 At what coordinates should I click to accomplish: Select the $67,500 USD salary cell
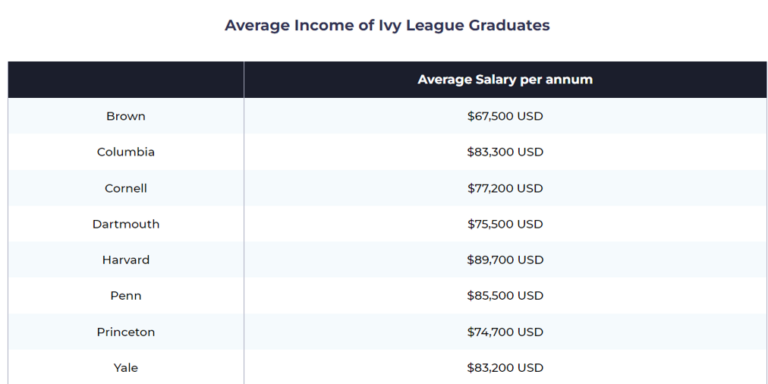tap(505, 116)
